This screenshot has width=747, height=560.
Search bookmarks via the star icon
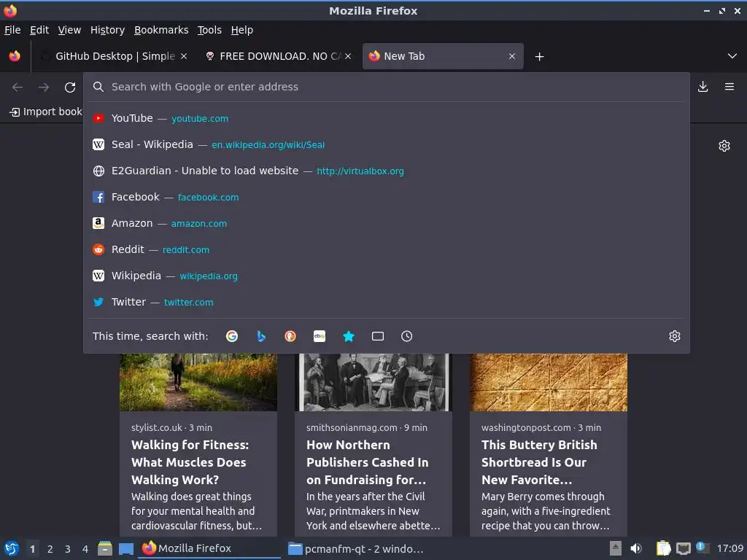point(349,336)
